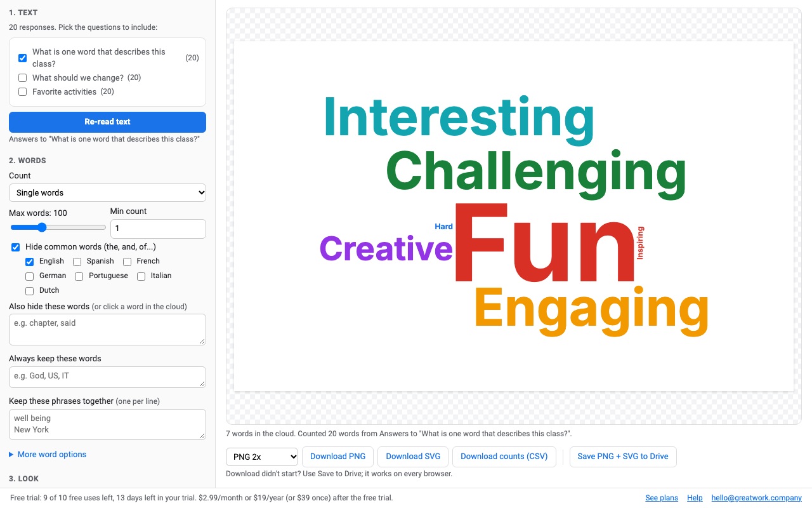The width and height of the screenshot is (812, 508).
Task: Enable the German language checkbox
Action: pyautogui.click(x=30, y=276)
